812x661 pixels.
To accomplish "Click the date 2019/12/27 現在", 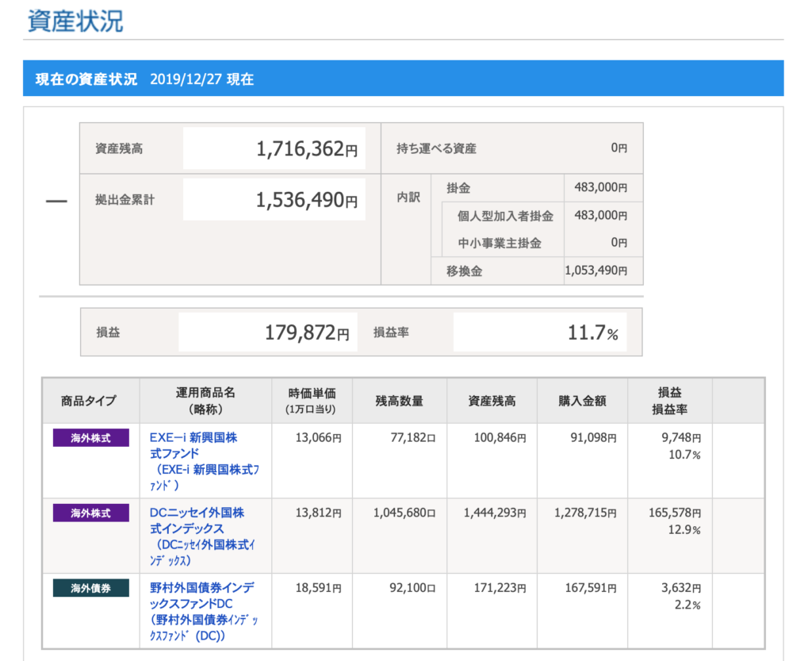I will coord(202,79).
